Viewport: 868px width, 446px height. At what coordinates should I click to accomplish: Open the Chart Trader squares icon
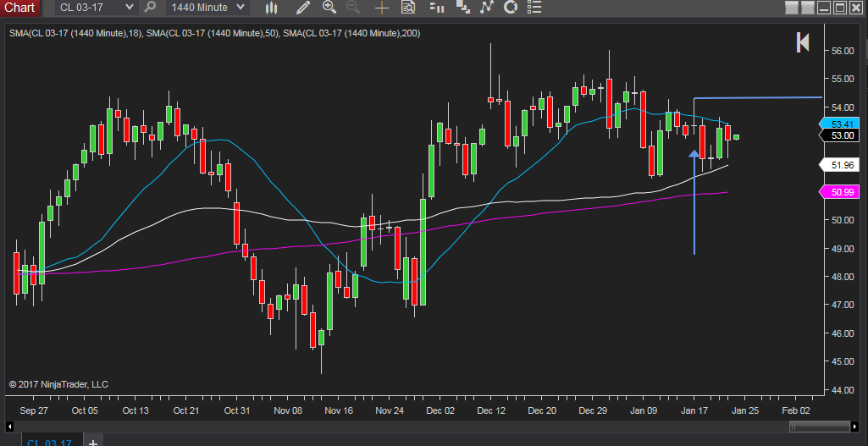(462, 7)
